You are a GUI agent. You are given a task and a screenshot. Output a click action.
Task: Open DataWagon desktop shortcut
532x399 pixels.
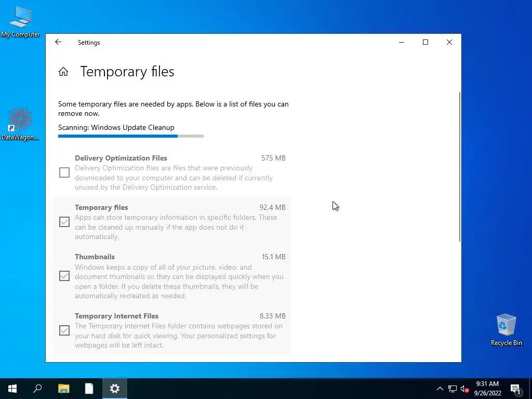click(x=20, y=124)
